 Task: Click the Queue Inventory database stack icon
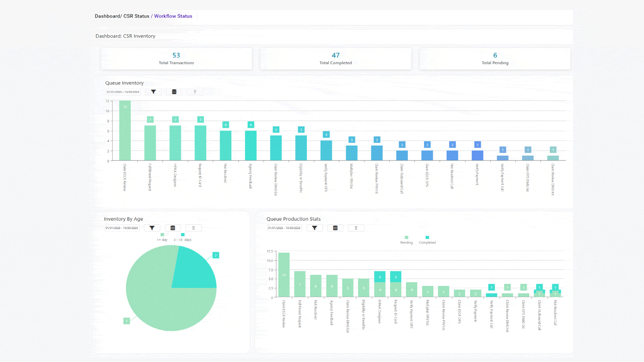(x=174, y=92)
